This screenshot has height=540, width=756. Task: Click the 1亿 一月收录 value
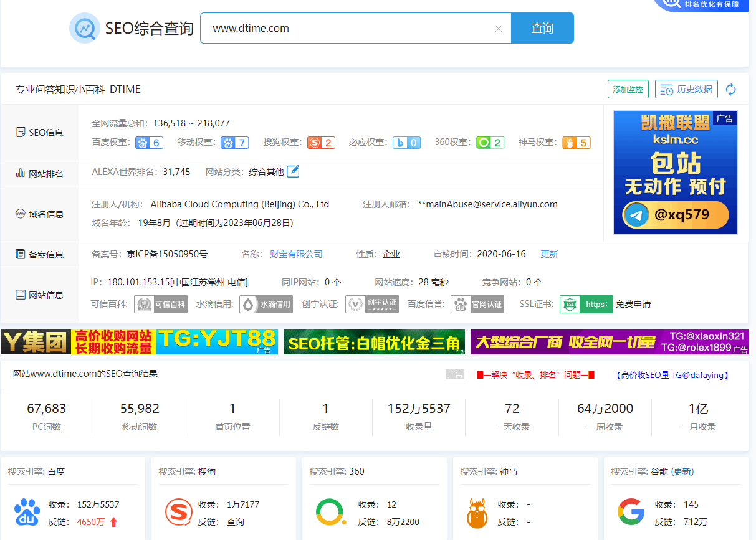click(698, 409)
